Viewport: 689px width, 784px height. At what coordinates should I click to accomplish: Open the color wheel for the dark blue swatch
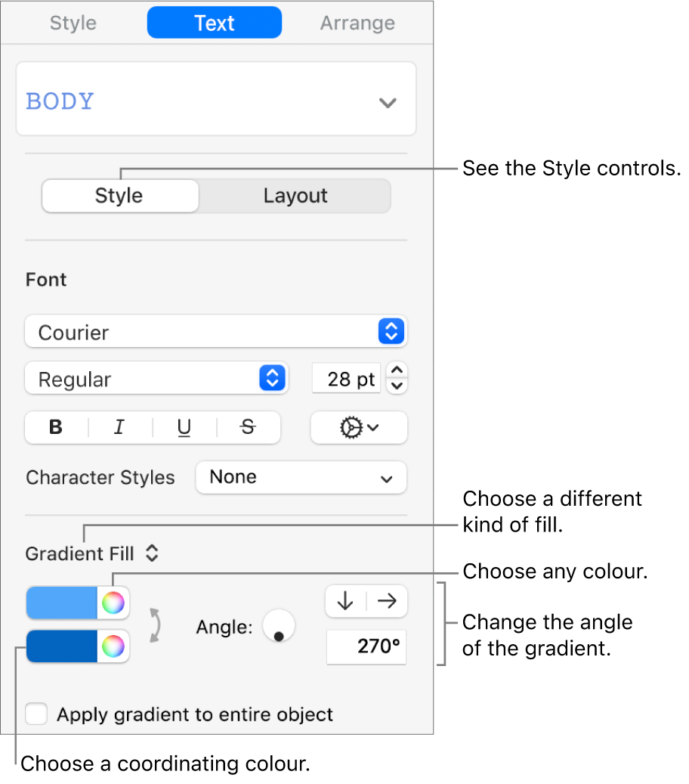113,646
